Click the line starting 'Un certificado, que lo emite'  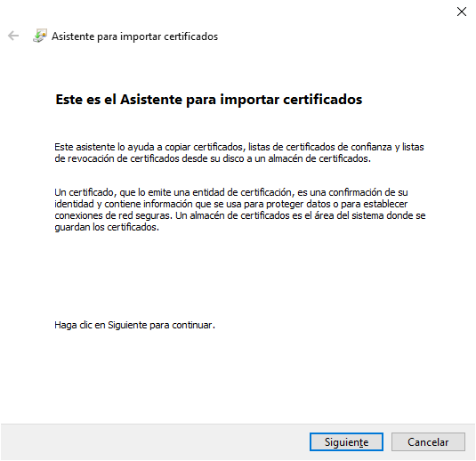point(231,192)
